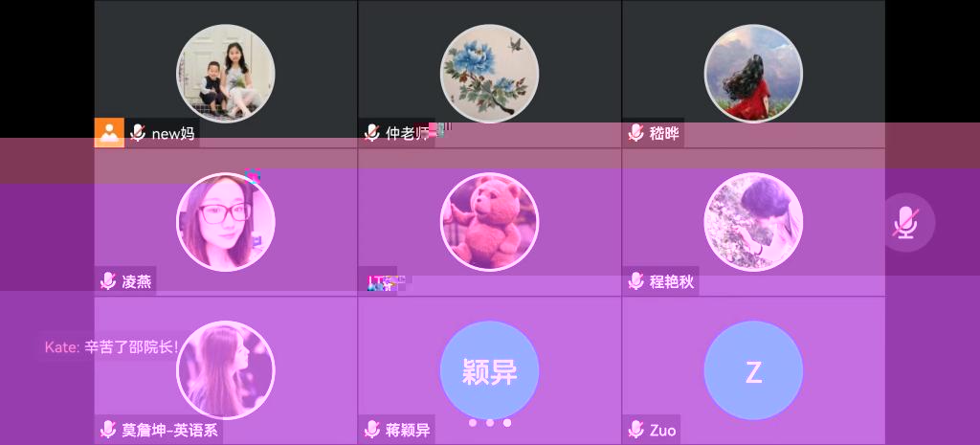Open the Z letter avatar for Zuo
980x445 pixels.
(x=753, y=370)
